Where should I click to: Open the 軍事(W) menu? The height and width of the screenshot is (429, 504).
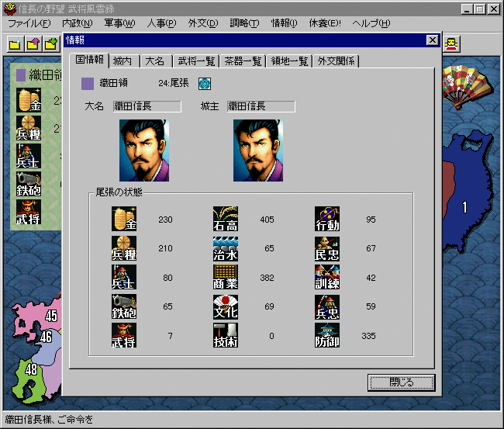[x=119, y=23]
